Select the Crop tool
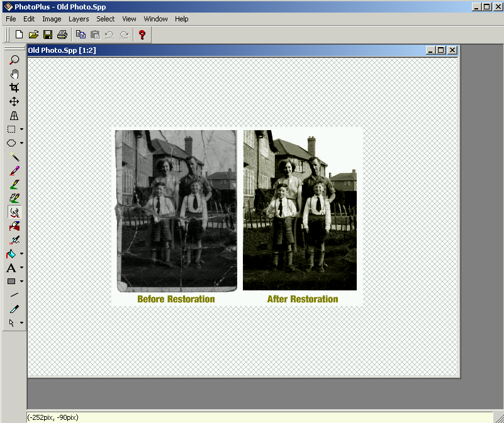The height and width of the screenshot is (423, 504). click(x=14, y=88)
